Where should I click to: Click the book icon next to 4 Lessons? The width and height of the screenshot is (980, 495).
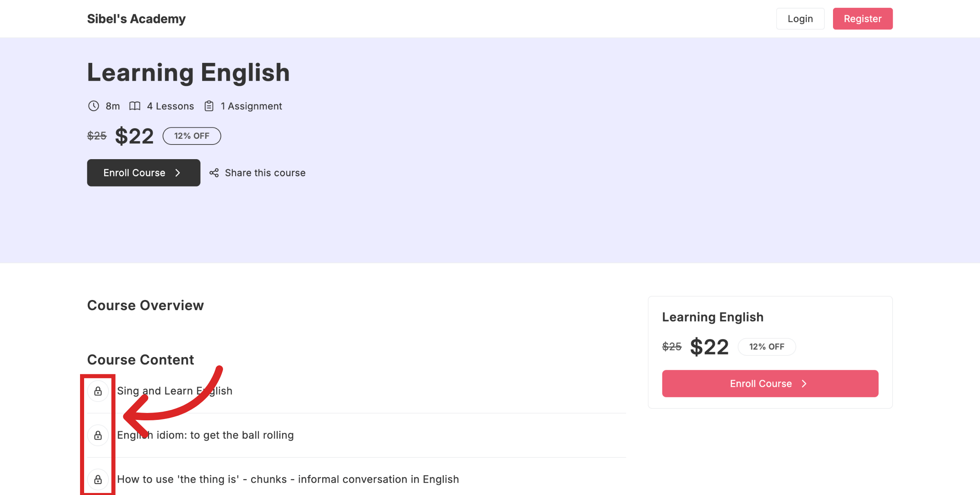point(135,106)
